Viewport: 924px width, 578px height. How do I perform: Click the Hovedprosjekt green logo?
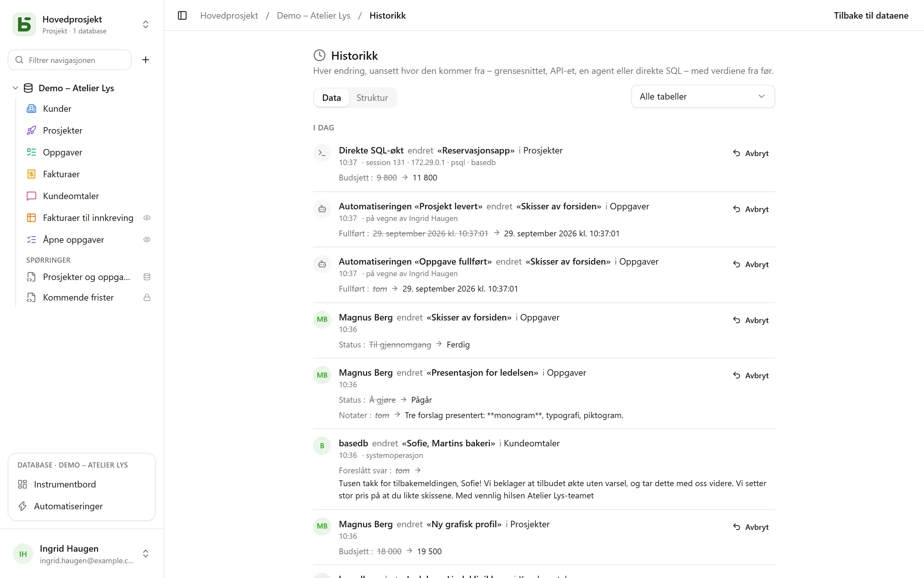coord(24,24)
